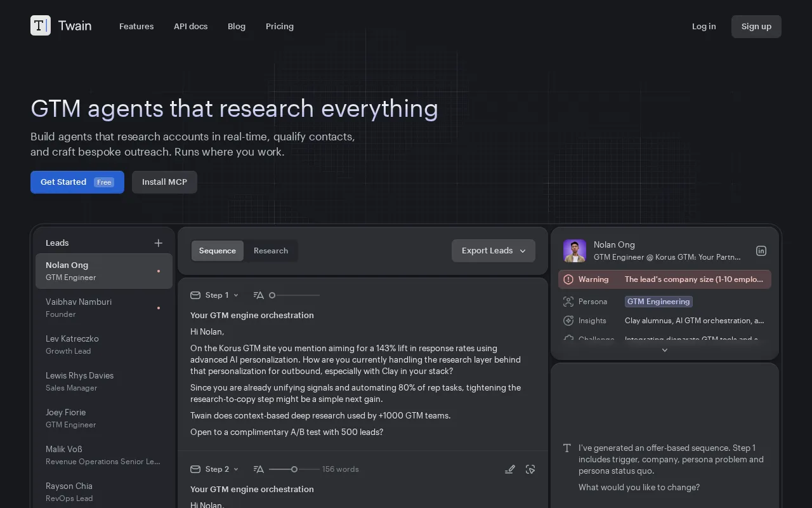Select lead Lev Katreczko
The height and width of the screenshot is (508, 812).
[104, 345]
